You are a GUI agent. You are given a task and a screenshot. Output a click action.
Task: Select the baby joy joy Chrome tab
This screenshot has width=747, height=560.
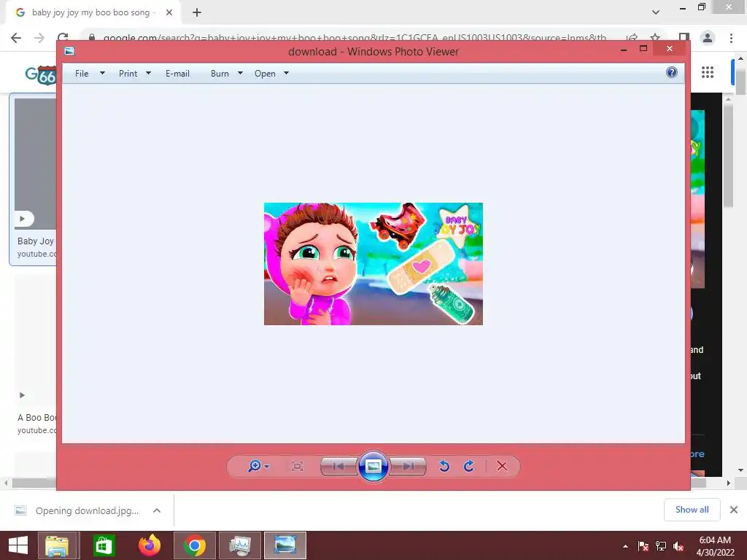[x=94, y=12]
